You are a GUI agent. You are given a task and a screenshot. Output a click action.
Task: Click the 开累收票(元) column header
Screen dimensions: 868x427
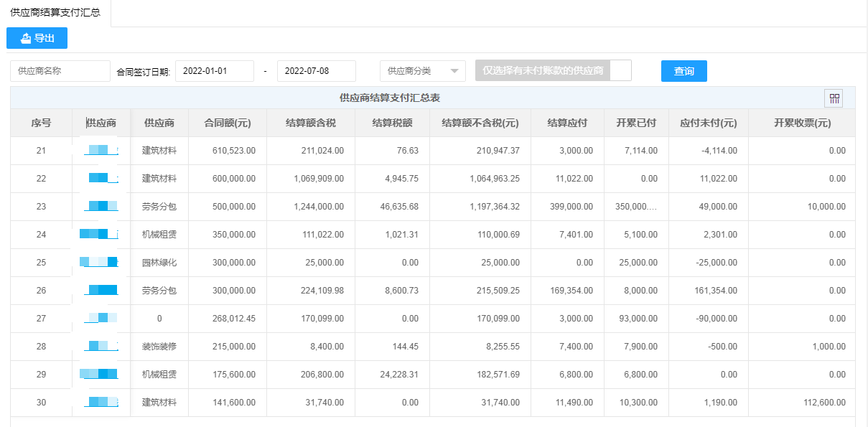(x=802, y=123)
